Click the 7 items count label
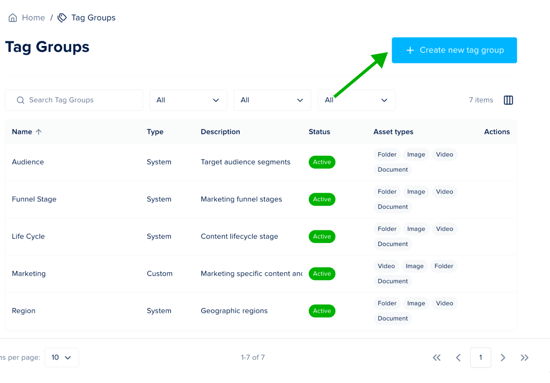 coord(481,100)
